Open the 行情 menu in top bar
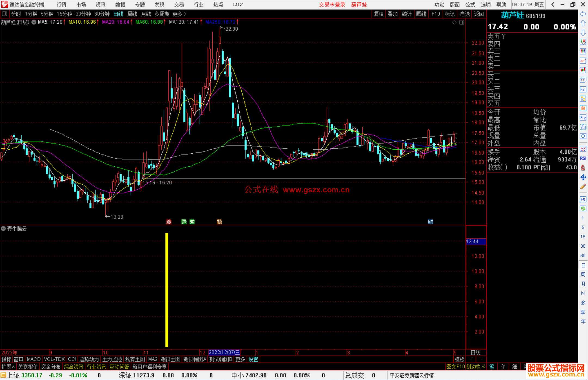The image size is (588, 380). coord(62,5)
